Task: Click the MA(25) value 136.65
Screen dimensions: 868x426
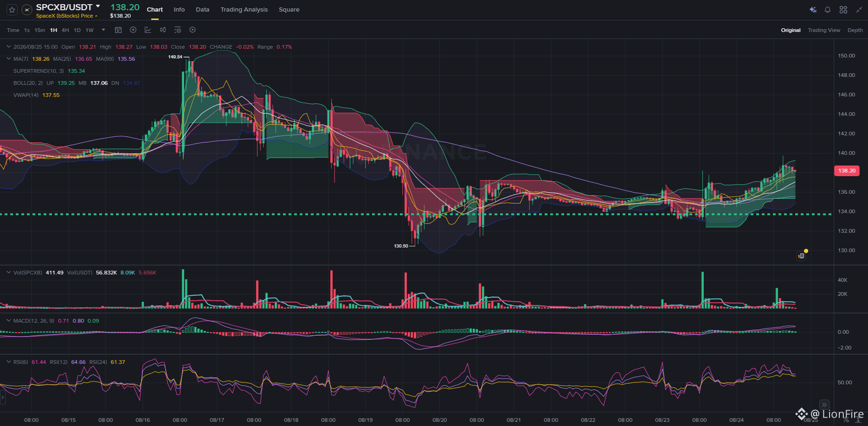Action: pos(84,59)
